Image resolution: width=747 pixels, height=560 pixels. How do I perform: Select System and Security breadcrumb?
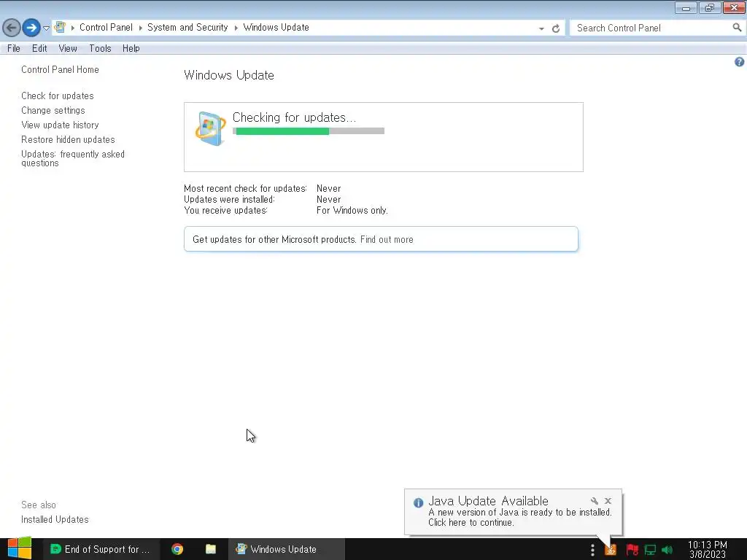coord(187,28)
